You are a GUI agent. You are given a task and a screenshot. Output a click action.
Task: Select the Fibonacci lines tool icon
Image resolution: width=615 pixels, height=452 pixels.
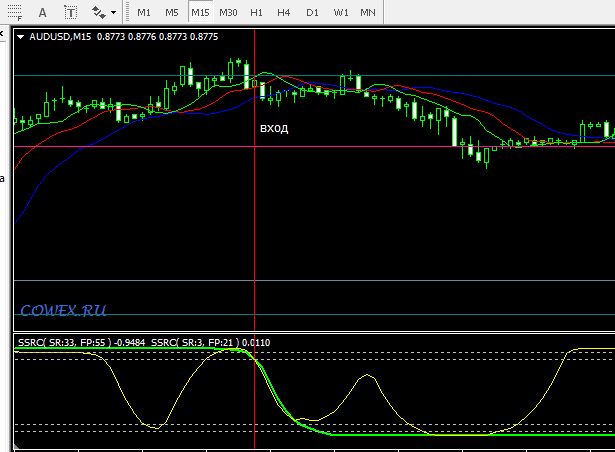pyautogui.click(x=15, y=13)
